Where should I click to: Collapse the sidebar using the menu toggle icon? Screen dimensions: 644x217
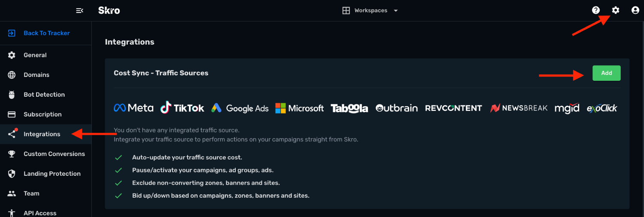pyautogui.click(x=79, y=10)
